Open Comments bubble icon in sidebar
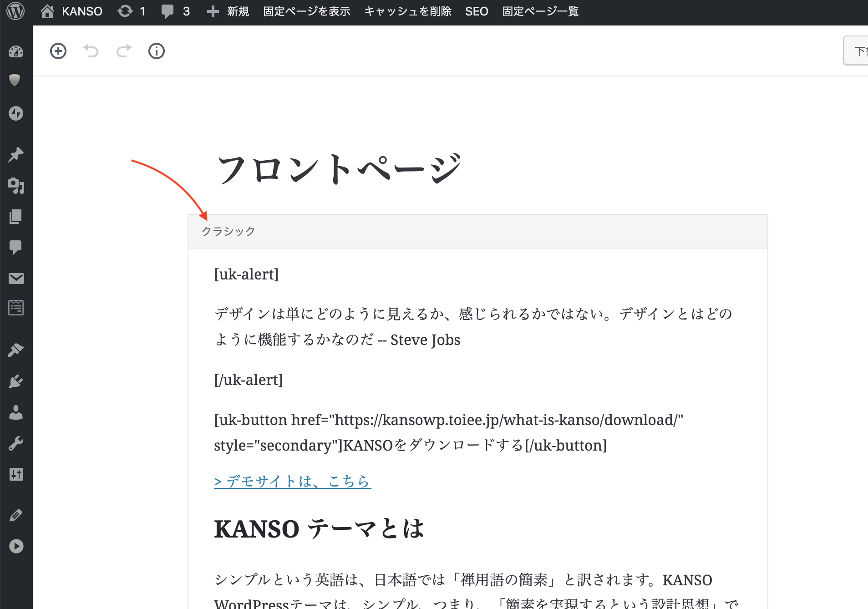The width and height of the screenshot is (868, 609). [16, 247]
